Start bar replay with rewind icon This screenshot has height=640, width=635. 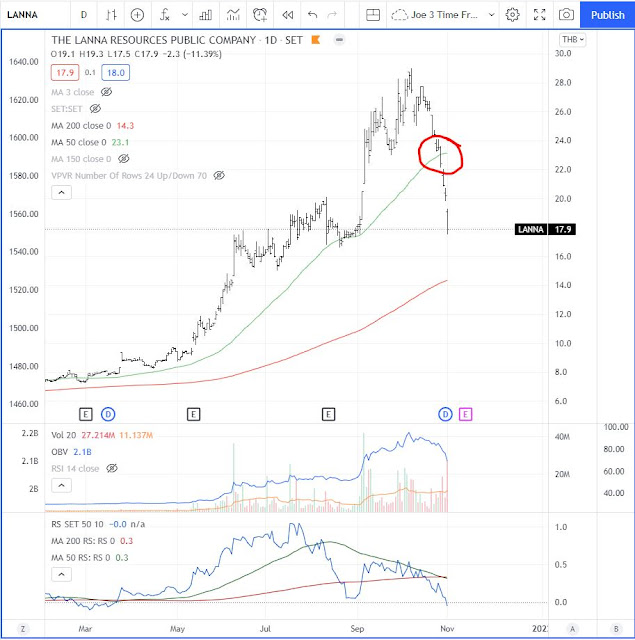point(288,15)
